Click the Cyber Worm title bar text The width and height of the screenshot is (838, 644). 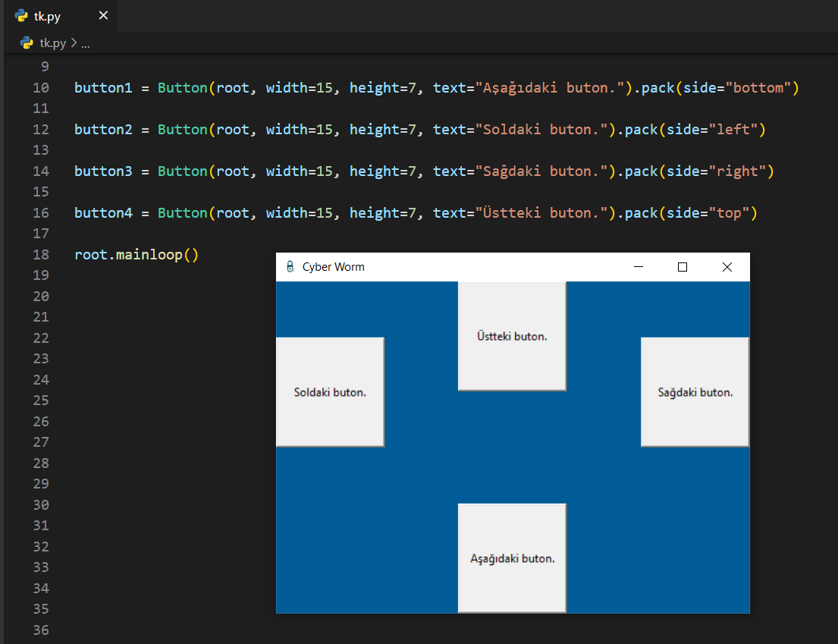333,267
